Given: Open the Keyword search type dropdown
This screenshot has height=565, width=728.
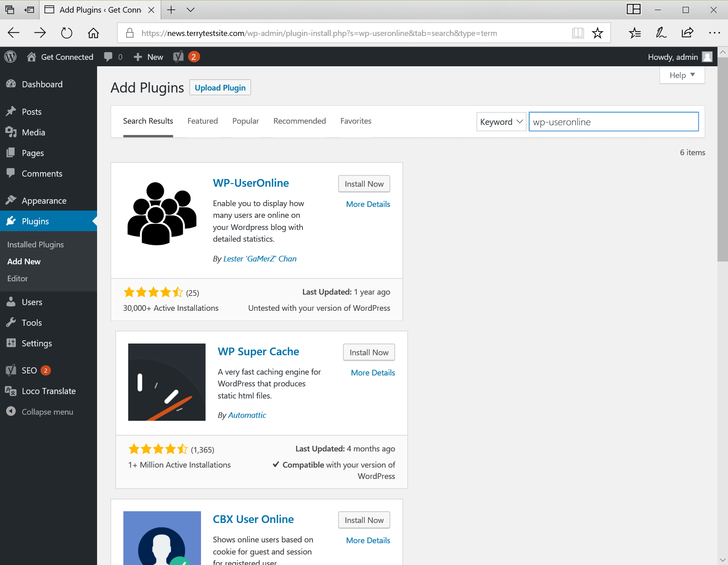Looking at the screenshot, I should point(502,122).
